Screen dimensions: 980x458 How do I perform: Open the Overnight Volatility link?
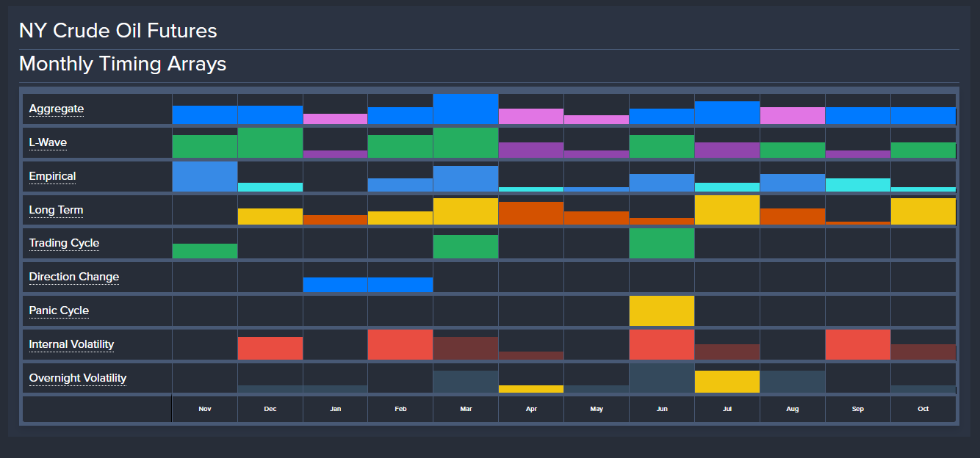click(x=77, y=378)
